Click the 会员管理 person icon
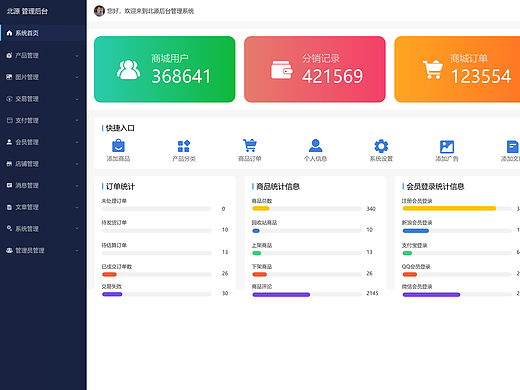The width and height of the screenshot is (520, 390). [9, 142]
